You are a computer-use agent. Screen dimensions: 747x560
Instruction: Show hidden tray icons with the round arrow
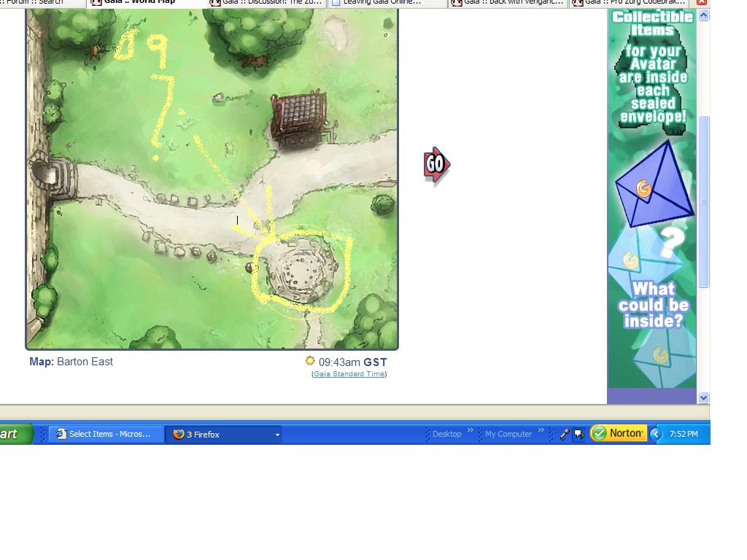656,434
